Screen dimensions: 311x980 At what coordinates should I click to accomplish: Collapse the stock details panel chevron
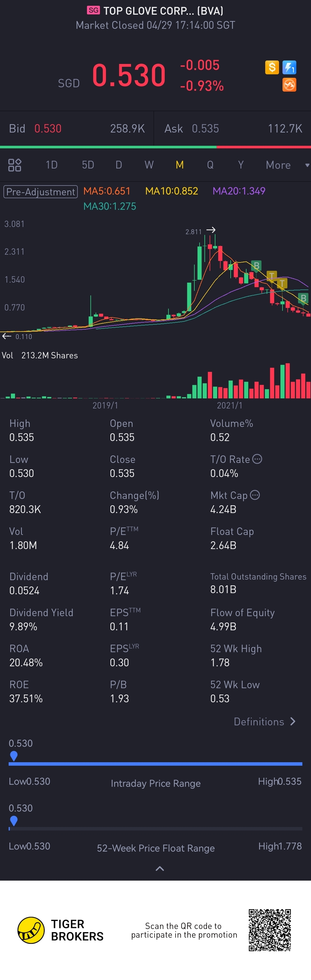160,869
